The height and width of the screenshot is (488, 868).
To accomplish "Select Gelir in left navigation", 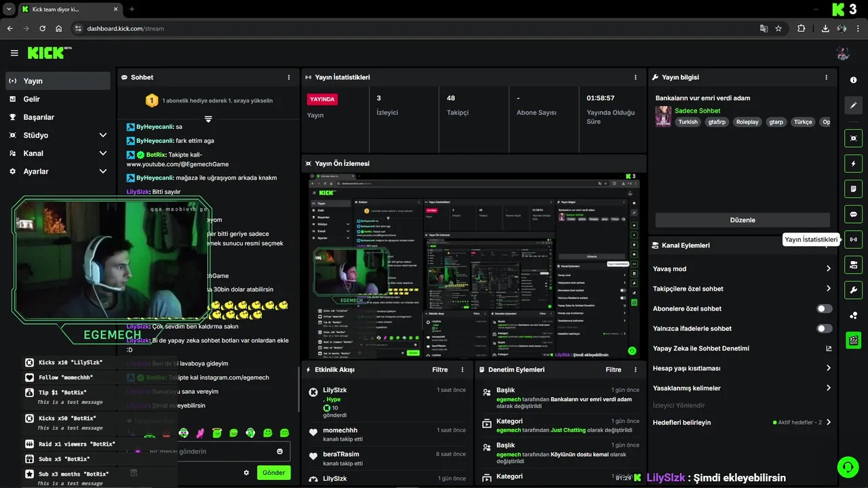I will click(x=58, y=99).
